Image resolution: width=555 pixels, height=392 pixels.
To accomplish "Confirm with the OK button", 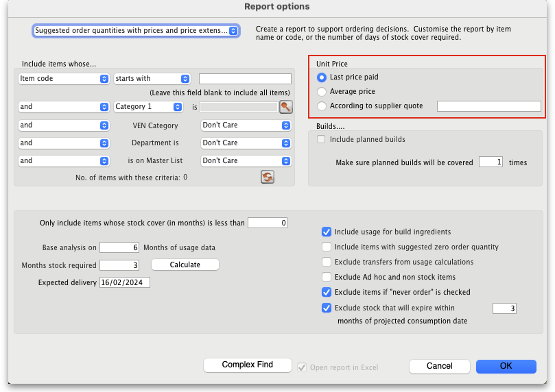I will pyautogui.click(x=506, y=366).
